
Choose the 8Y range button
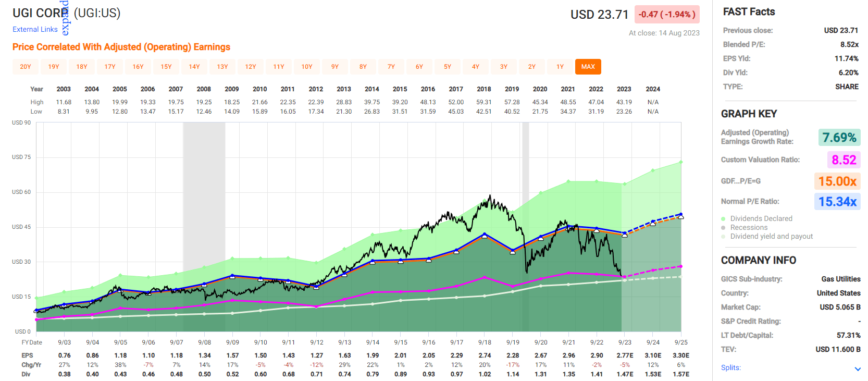363,67
